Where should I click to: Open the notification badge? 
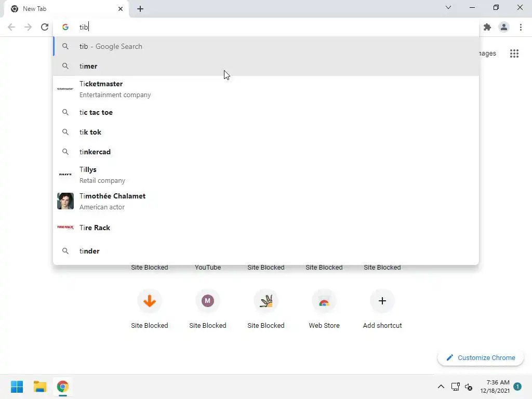coord(517,387)
